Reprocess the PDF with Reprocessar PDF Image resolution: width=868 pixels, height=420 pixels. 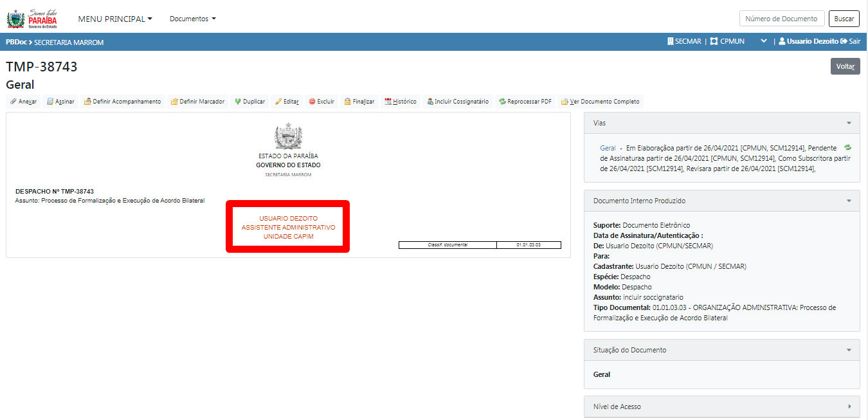pos(525,102)
